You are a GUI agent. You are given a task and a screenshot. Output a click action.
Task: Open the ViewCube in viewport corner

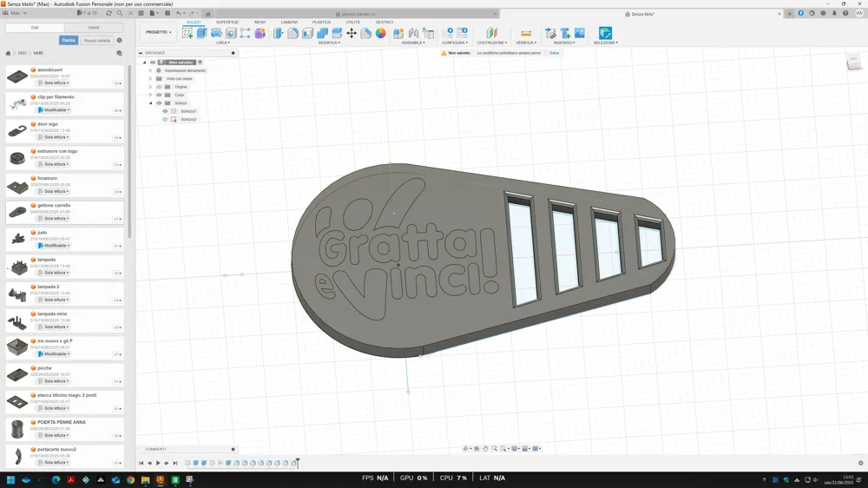tap(853, 61)
